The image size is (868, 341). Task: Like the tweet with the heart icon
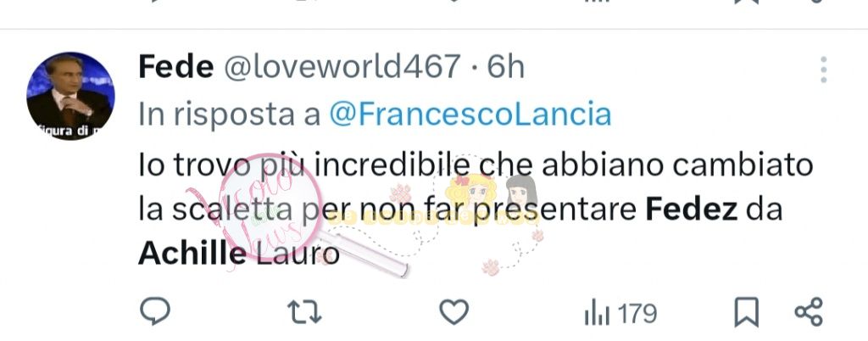[454, 312]
